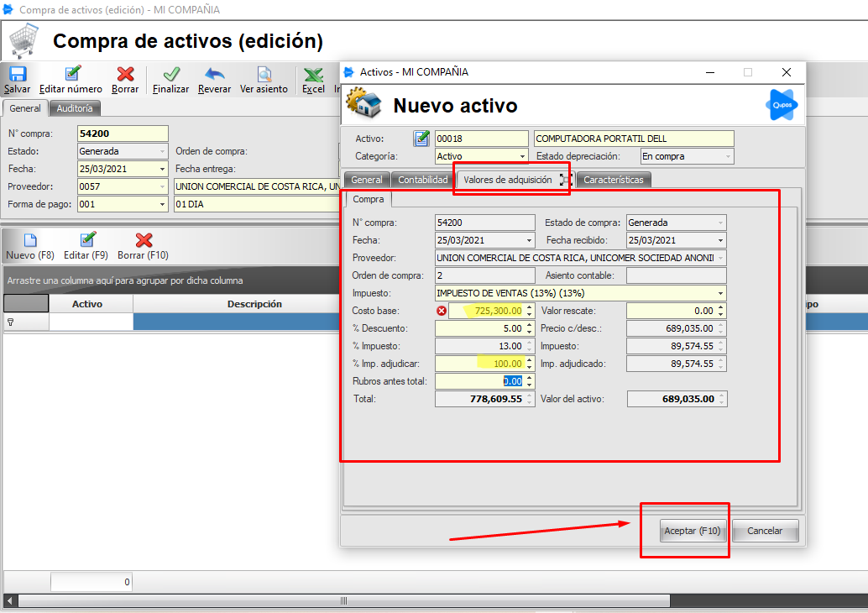Click the Finalizar checkmark icon

[x=171, y=75]
